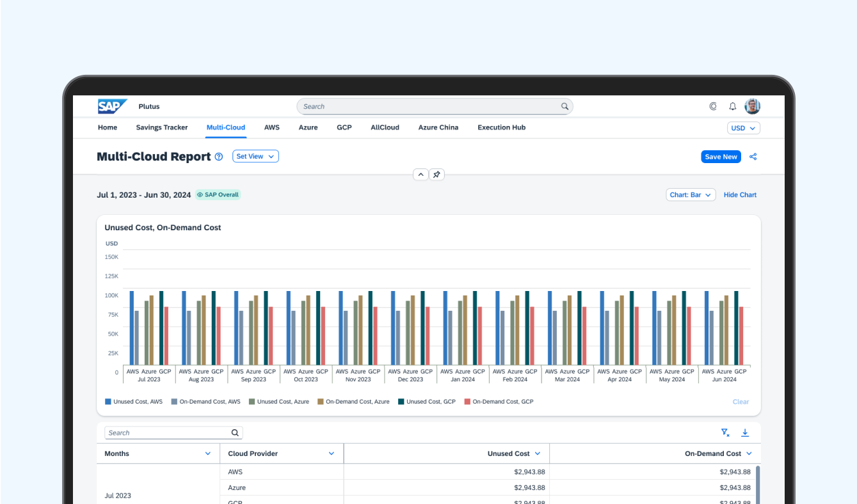
Task: Pin the header with the pin icon
Action: coord(437,175)
